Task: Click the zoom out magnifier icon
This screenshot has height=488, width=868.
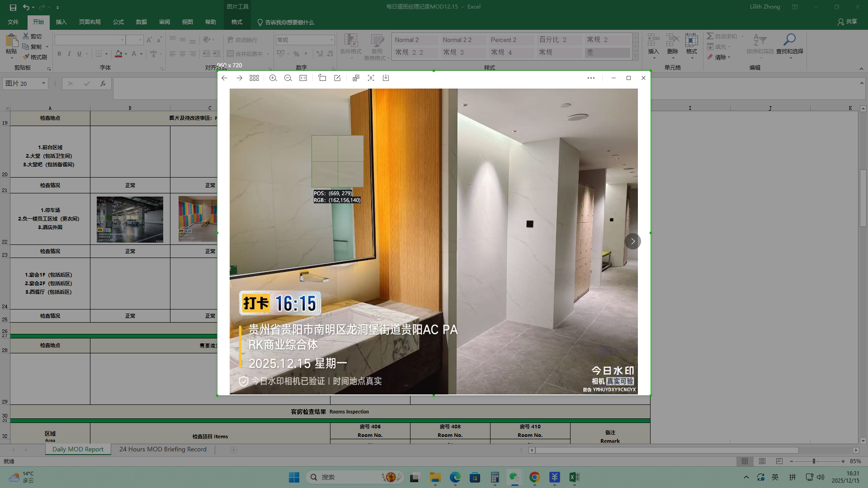Action: pyautogui.click(x=288, y=78)
